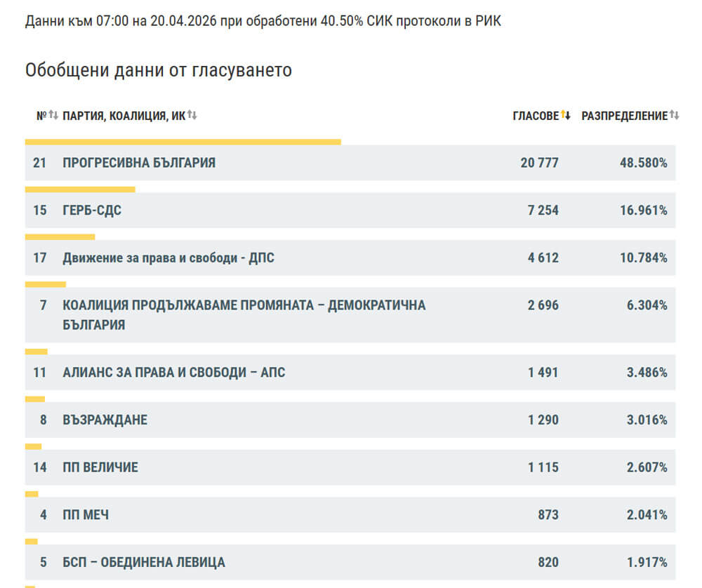Click the 20 777 votes value
The width and height of the screenshot is (702, 588).
(539, 163)
